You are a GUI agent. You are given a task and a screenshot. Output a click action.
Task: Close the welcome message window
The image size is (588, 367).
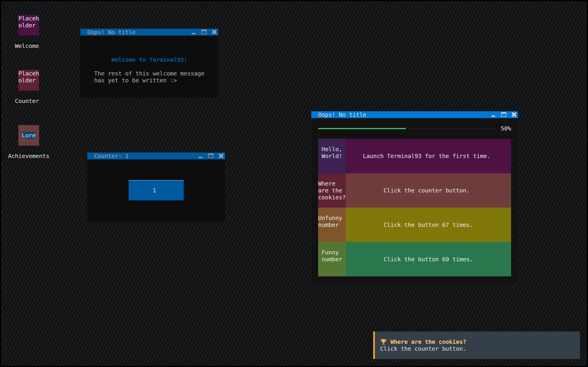(214, 32)
